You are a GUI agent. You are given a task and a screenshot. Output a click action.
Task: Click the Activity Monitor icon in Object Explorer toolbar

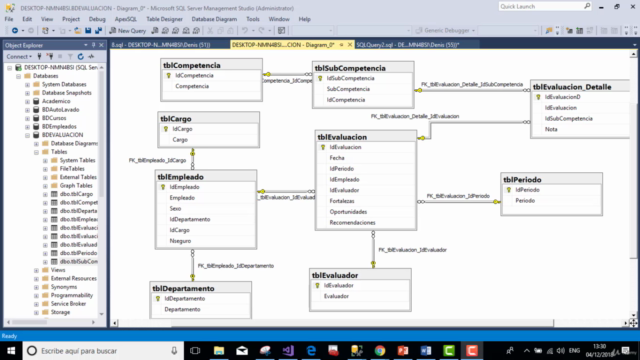91,56
